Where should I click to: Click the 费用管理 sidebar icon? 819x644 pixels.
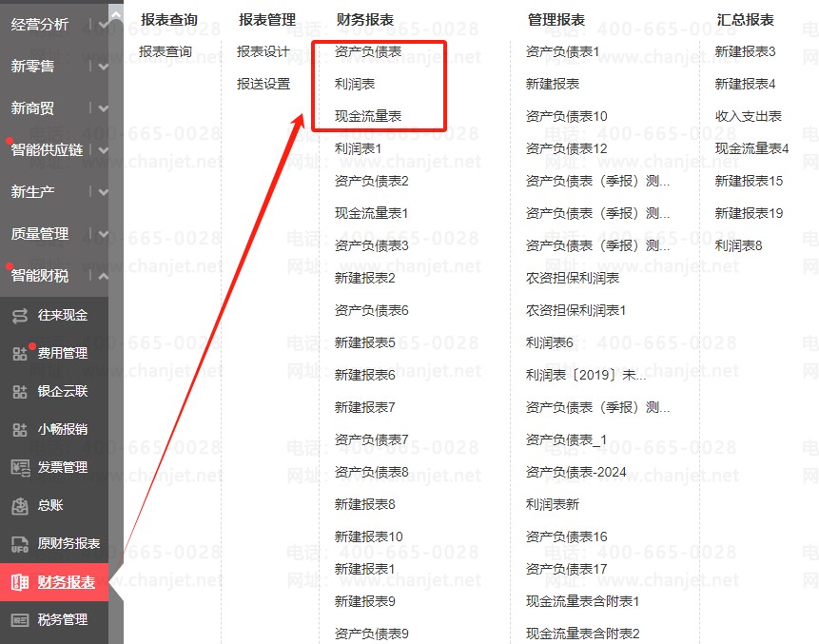[20, 354]
